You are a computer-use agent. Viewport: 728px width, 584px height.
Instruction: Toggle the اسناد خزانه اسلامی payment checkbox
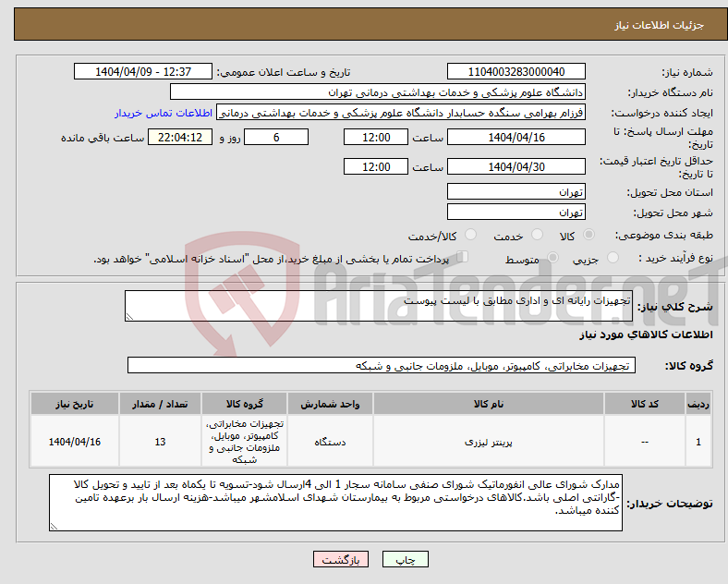(463, 257)
